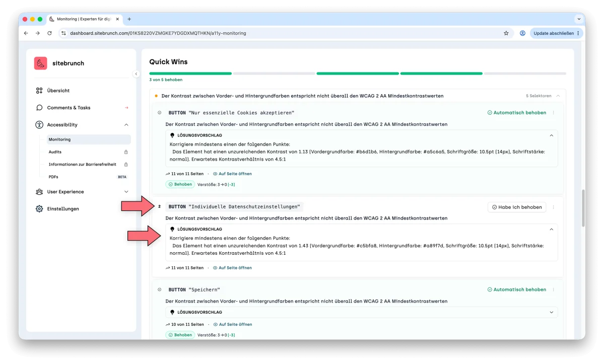Click the second grey Quick Wins progress segment
The width and height of the screenshot is (604, 364).
274,74
